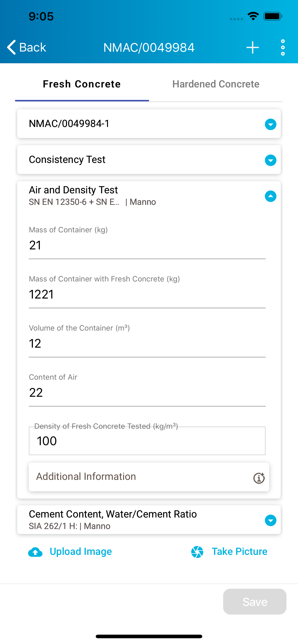
Task: Check the Wi-Fi status icon
Action: pos(253,16)
